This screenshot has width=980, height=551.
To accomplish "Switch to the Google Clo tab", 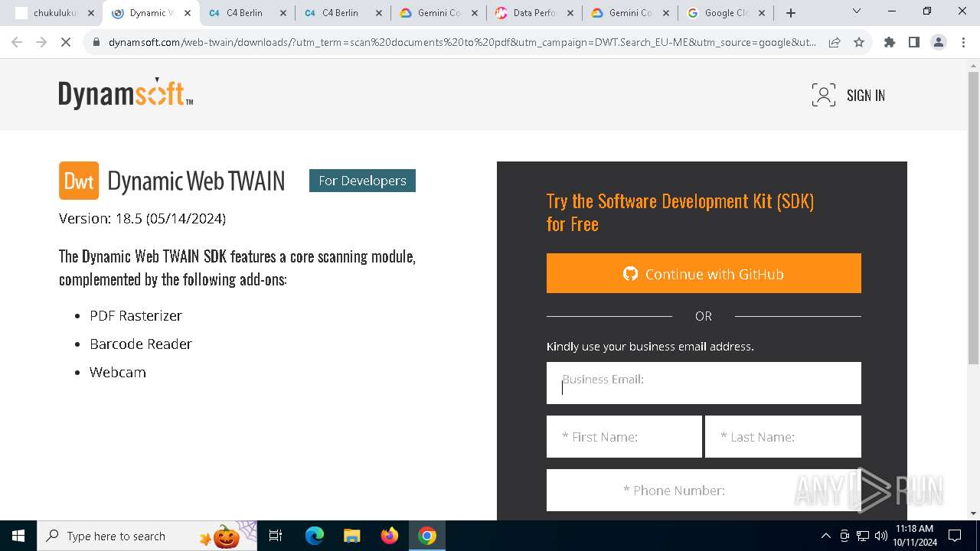I will pyautogui.click(x=726, y=13).
